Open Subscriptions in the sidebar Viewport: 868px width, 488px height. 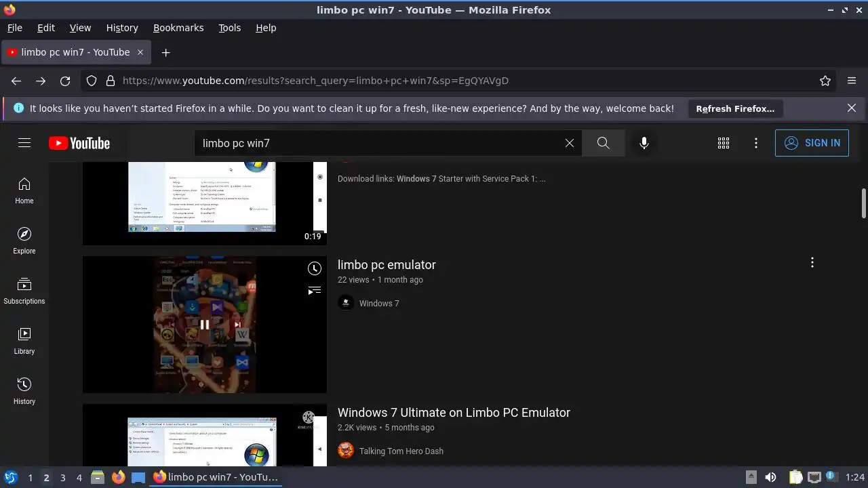pyautogui.click(x=24, y=291)
